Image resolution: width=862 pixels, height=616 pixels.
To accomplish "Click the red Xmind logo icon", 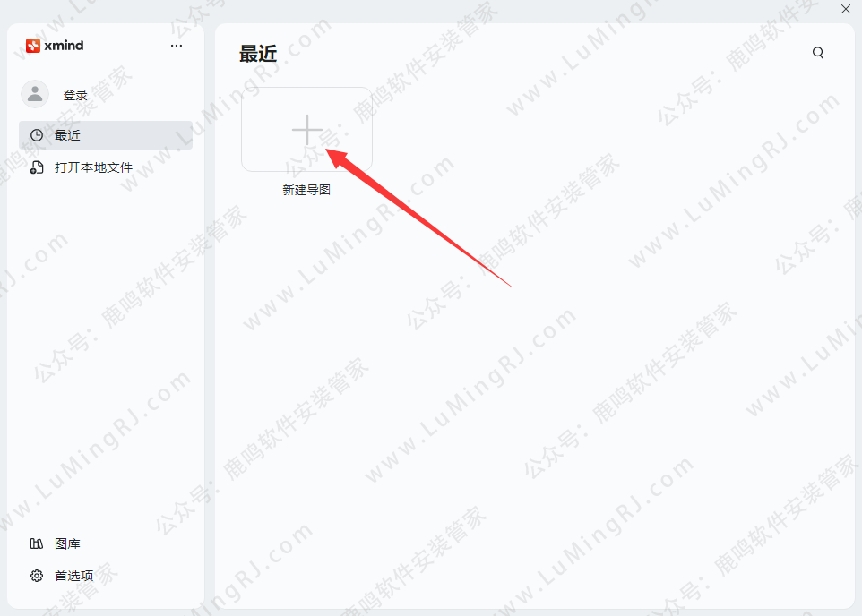I will point(33,46).
